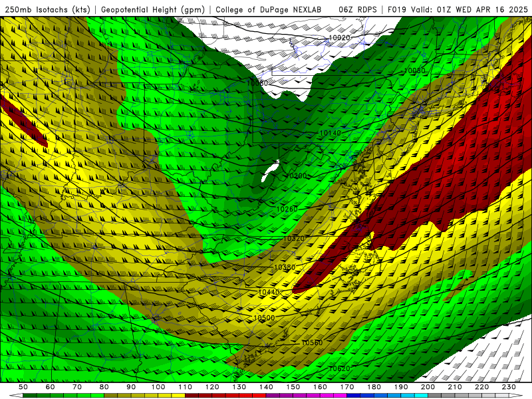Click the color scale value 220

482,387
